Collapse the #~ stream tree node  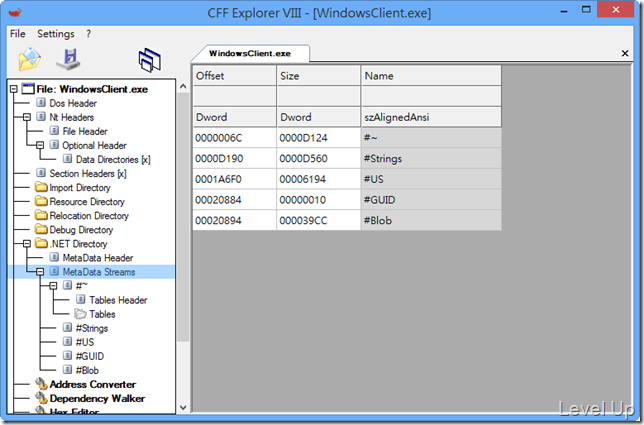[x=53, y=286]
